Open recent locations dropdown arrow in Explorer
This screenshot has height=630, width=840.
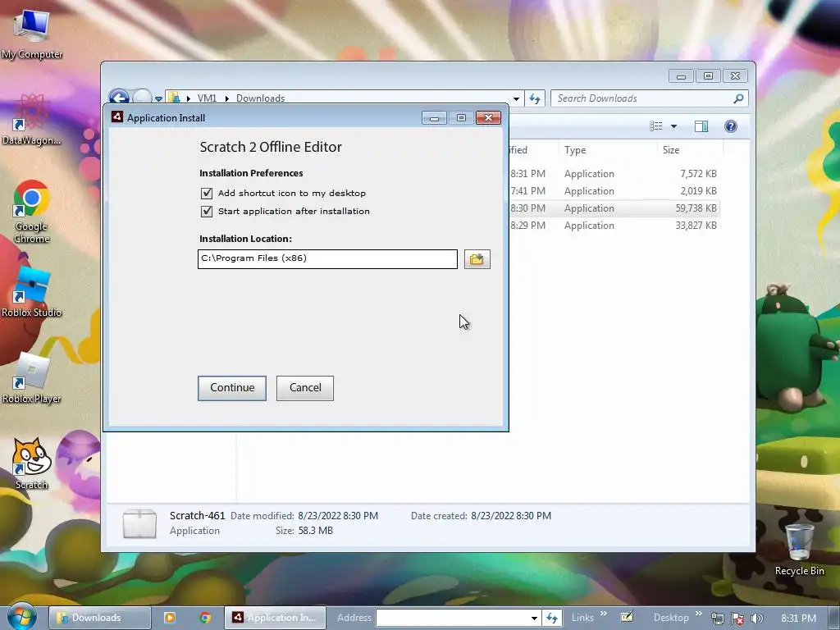(158, 99)
